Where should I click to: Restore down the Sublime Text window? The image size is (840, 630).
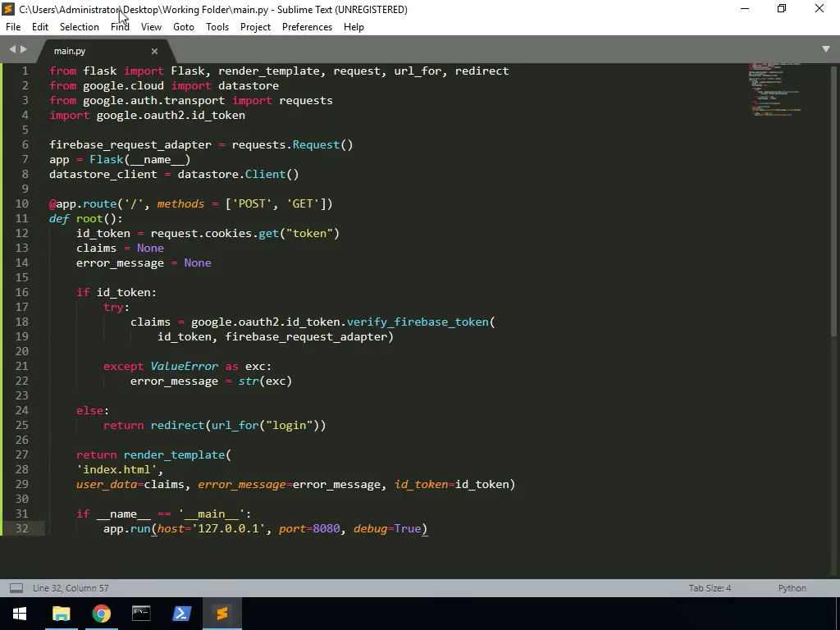click(x=782, y=9)
